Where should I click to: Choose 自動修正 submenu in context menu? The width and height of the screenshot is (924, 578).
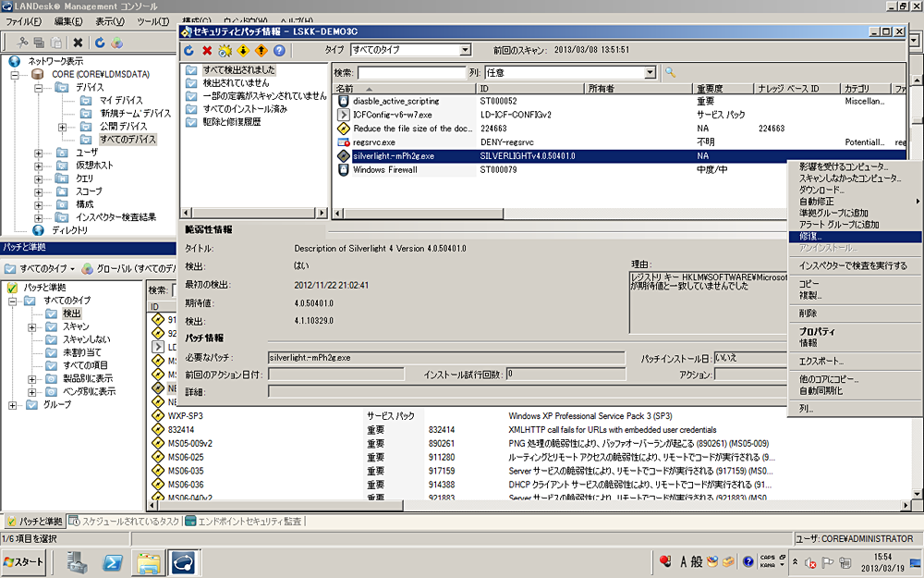pos(855,202)
